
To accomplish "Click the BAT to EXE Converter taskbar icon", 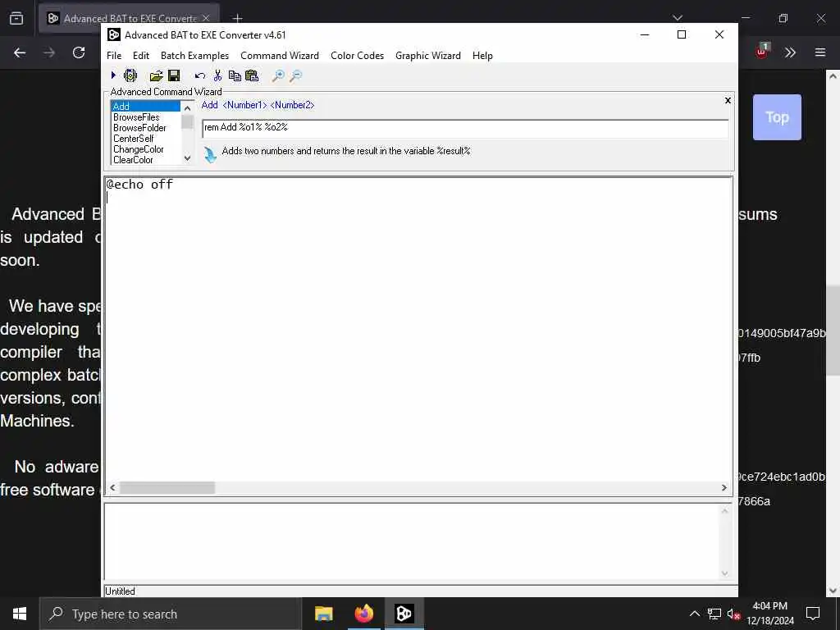I will pos(404,614).
